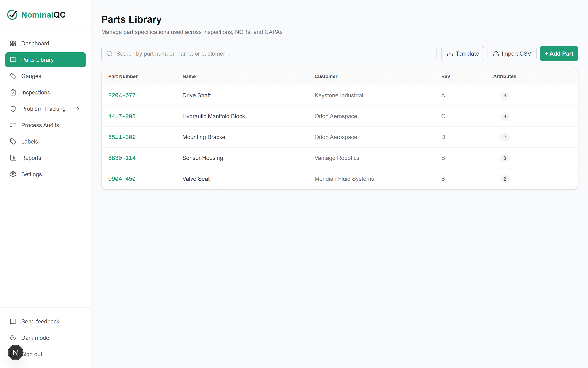Open the Dashboard page
Screen dimensions: 588x368
point(46,43)
